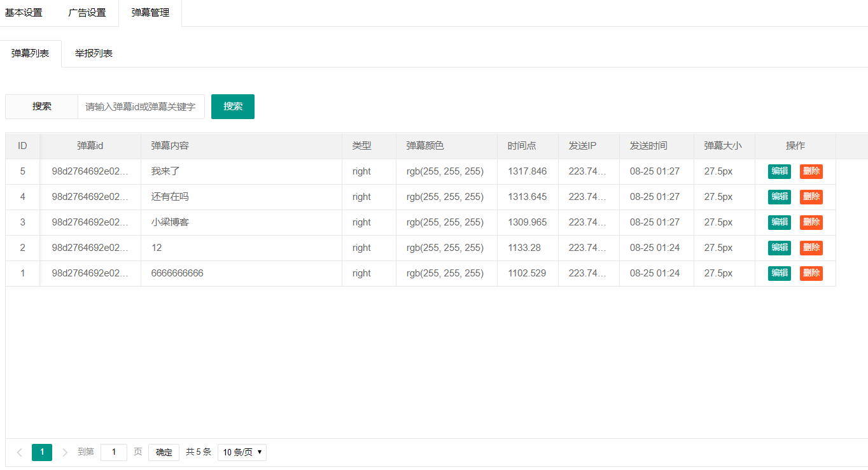Click the 弹幕列表 tab

(31, 53)
